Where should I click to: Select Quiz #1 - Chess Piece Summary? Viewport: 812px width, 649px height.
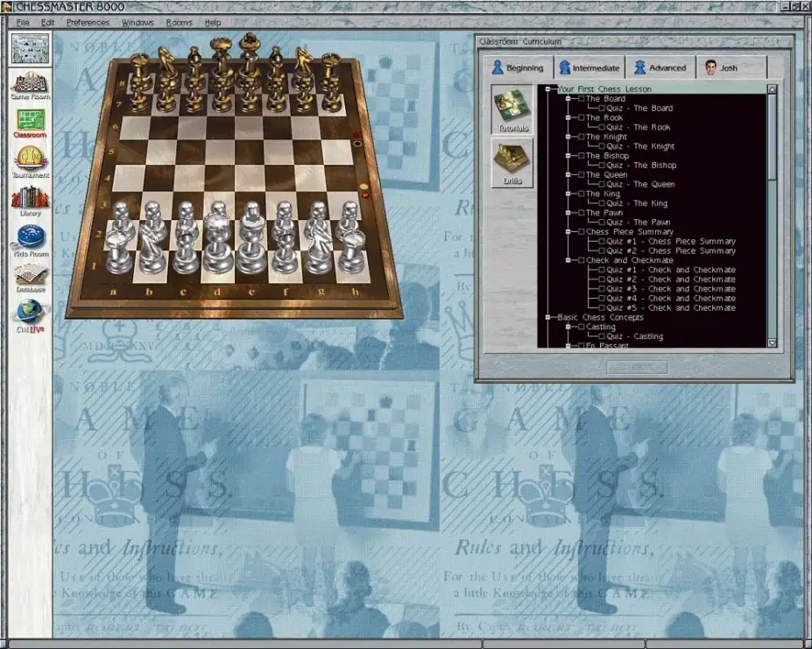[671, 242]
